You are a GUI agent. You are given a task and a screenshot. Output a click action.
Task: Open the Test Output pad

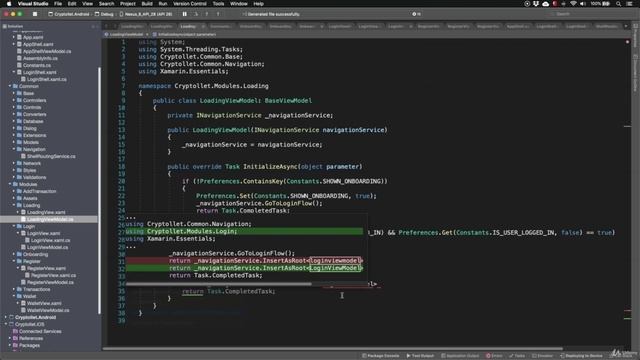[x=420, y=356]
